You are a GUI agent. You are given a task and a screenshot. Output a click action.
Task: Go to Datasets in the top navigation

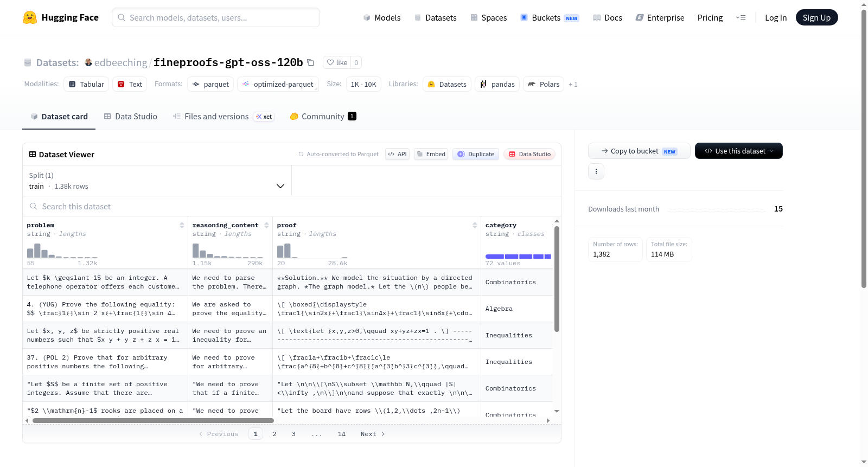coord(435,17)
